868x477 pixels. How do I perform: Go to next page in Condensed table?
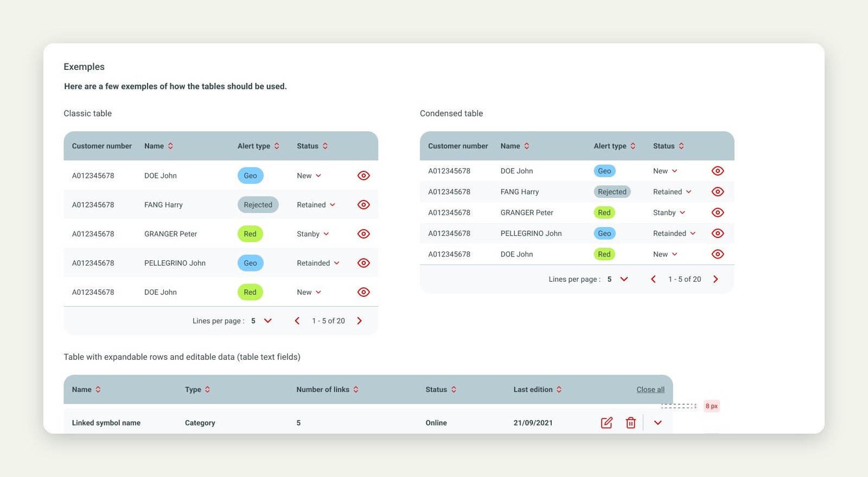[716, 279]
